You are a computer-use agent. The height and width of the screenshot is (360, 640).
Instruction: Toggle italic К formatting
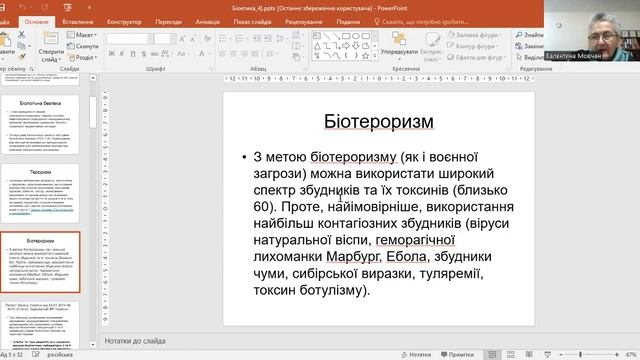pos(122,53)
